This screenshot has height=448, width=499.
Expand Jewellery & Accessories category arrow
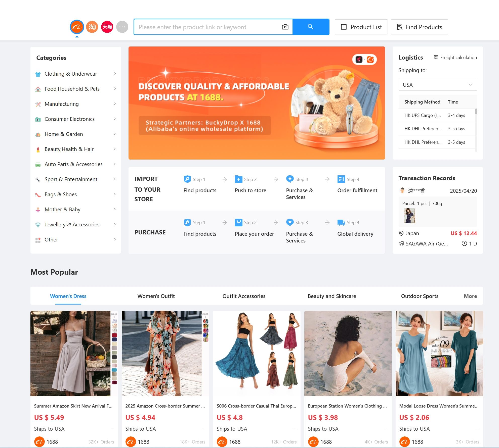[114, 224]
